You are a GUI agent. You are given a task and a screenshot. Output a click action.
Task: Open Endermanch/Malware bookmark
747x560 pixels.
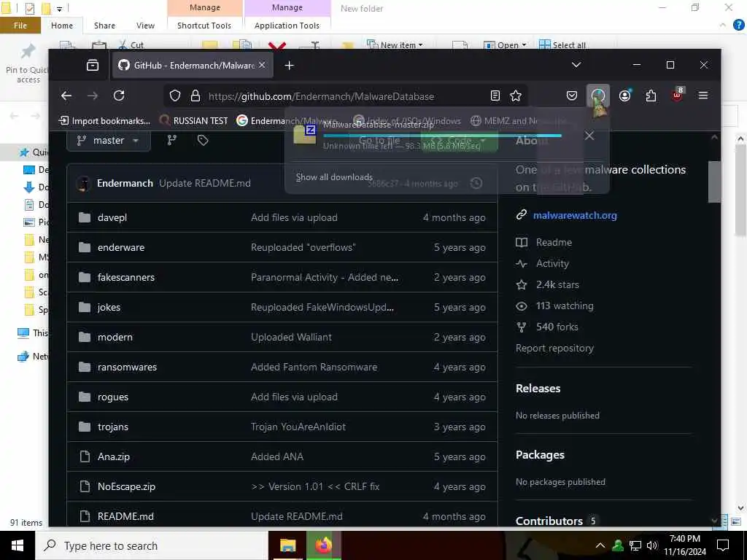[287, 121]
